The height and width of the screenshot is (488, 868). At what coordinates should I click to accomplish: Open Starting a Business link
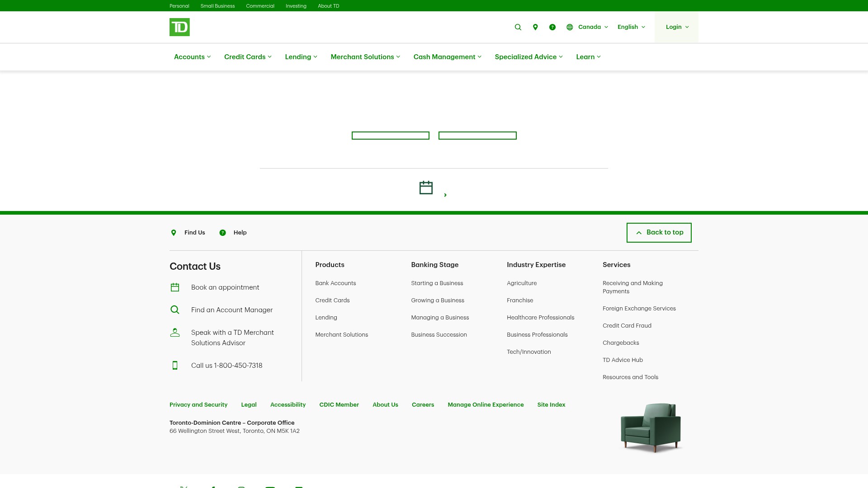coord(437,283)
